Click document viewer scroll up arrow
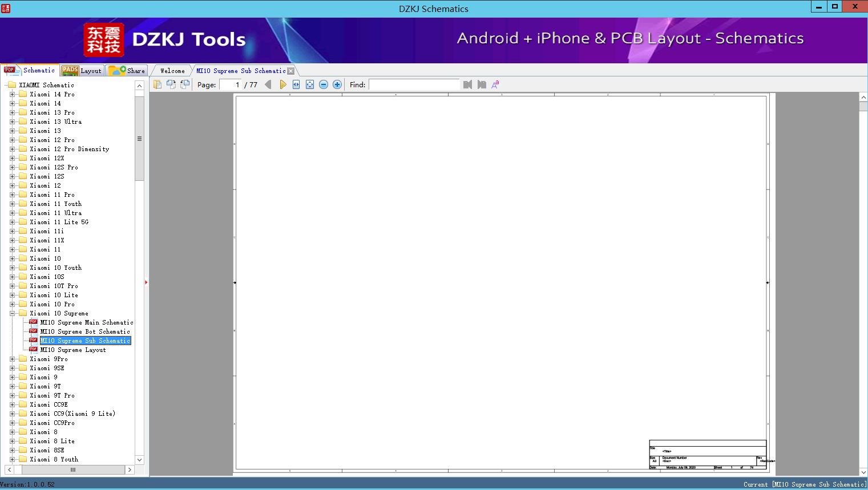This screenshot has width=868, height=490. point(863,98)
